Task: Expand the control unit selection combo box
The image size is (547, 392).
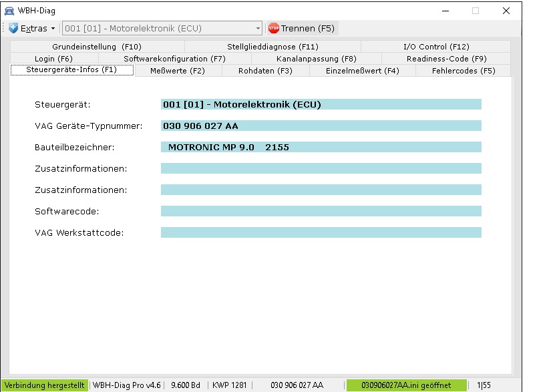Action: (258, 28)
